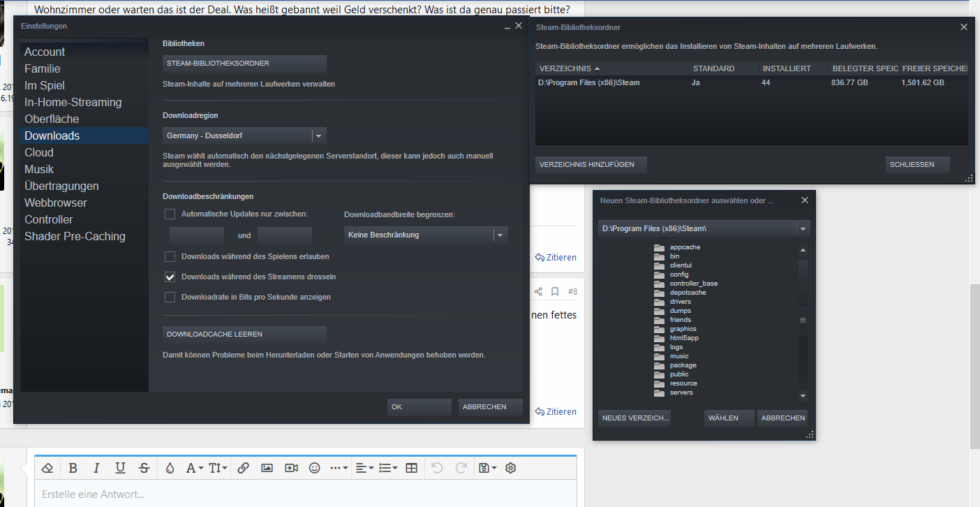Insert media with the video camera icon
This screenshot has width=980, height=507.
(x=291, y=468)
